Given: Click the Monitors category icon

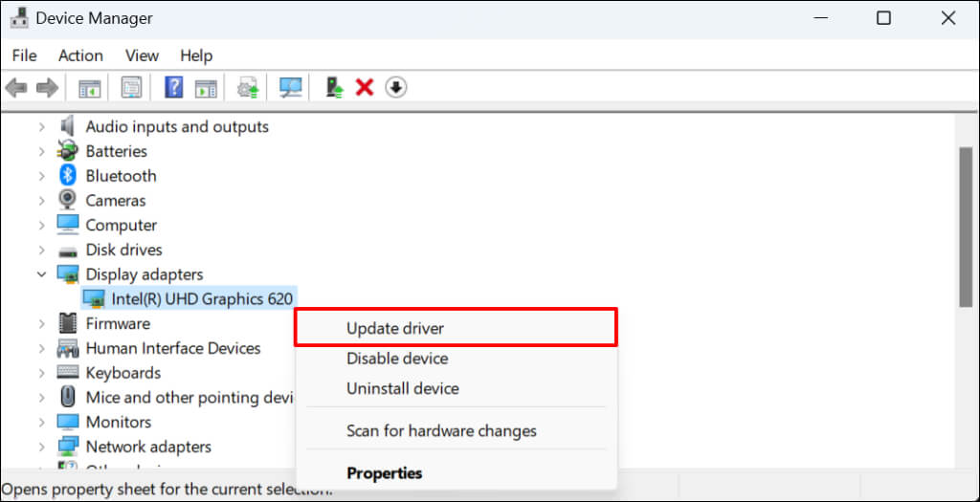Looking at the screenshot, I should [x=68, y=422].
